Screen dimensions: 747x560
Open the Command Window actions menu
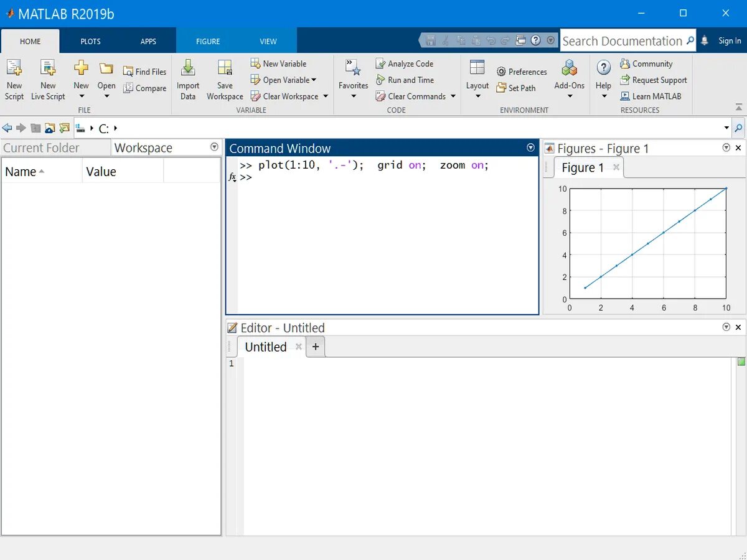(x=531, y=147)
